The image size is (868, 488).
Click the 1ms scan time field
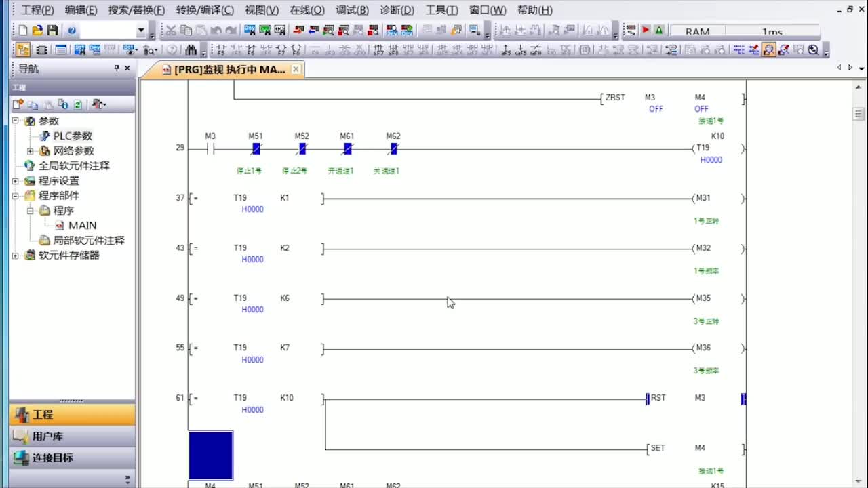click(772, 31)
